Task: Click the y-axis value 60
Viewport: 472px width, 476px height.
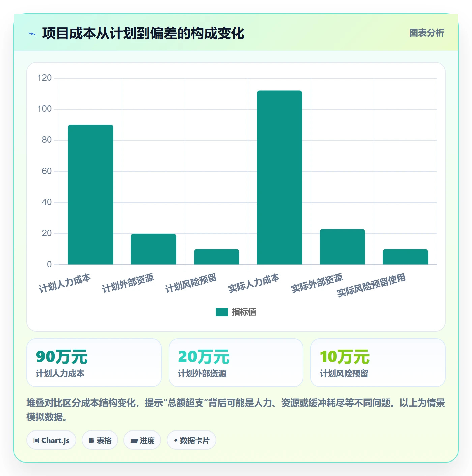Action: tap(47, 171)
